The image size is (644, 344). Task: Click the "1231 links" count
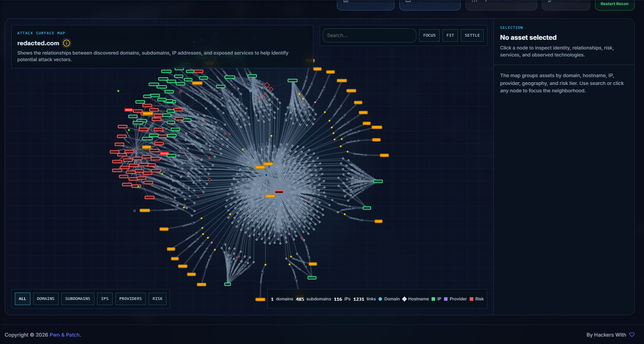pyautogui.click(x=364, y=299)
